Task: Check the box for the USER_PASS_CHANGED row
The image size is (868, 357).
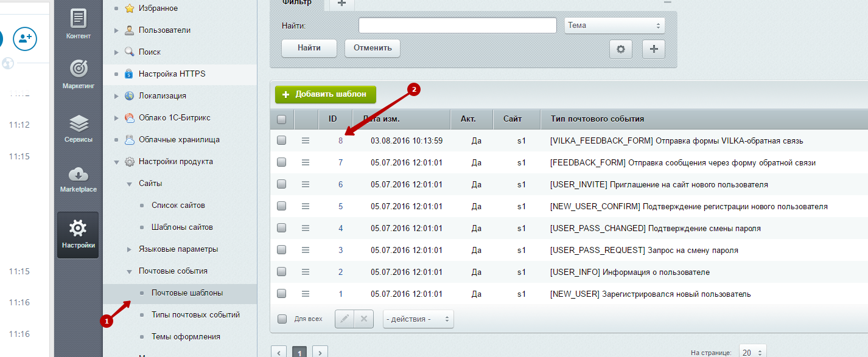Action: tap(281, 228)
